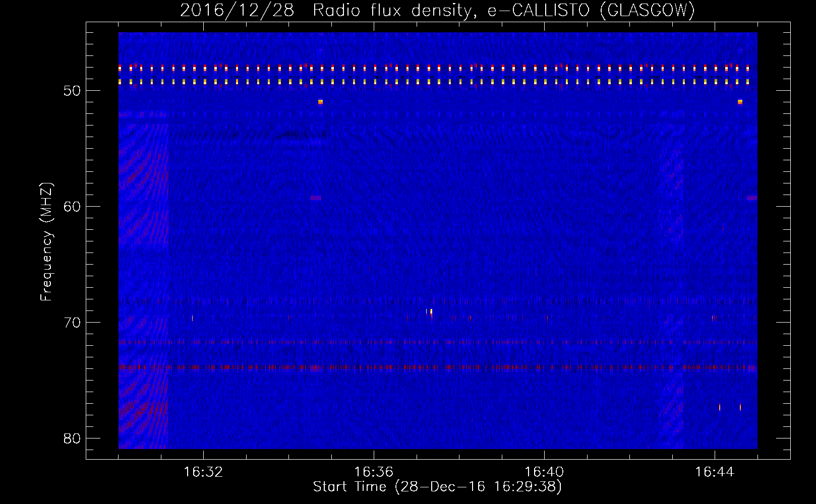Viewport: 816px width, 504px height.
Task: Click the 16:40 time tick label
Action: (544, 472)
